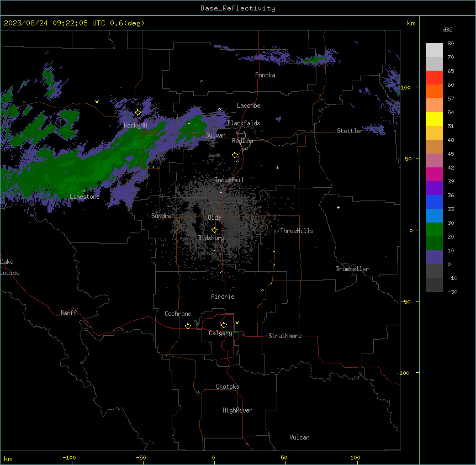Click the Lake Louise label
This screenshot has width=476, height=465.
pos(10,267)
